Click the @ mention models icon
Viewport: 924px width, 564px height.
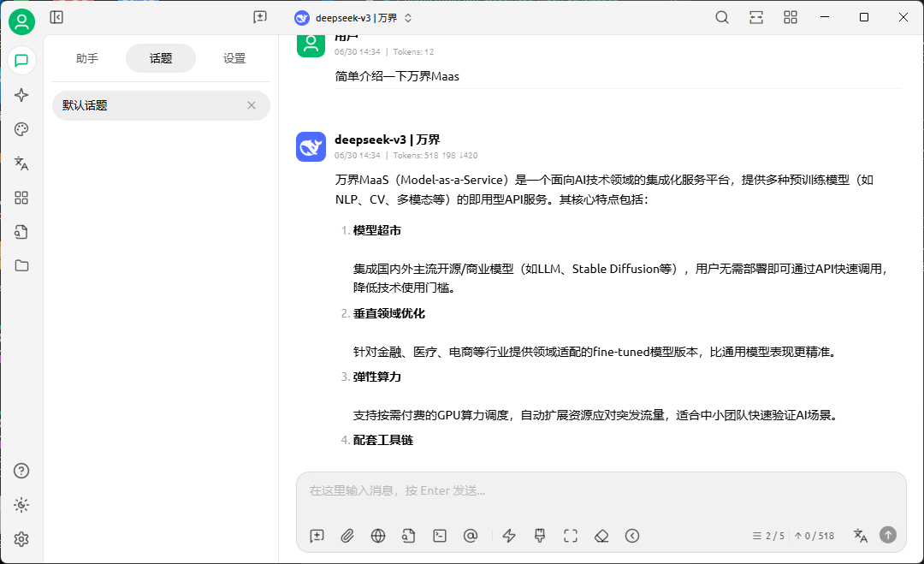pyautogui.click(x=471, y=536)
